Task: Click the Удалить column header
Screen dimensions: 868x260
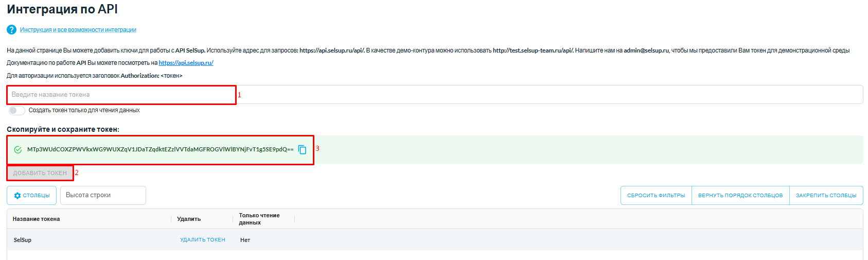Action: [x=189, y=219]
